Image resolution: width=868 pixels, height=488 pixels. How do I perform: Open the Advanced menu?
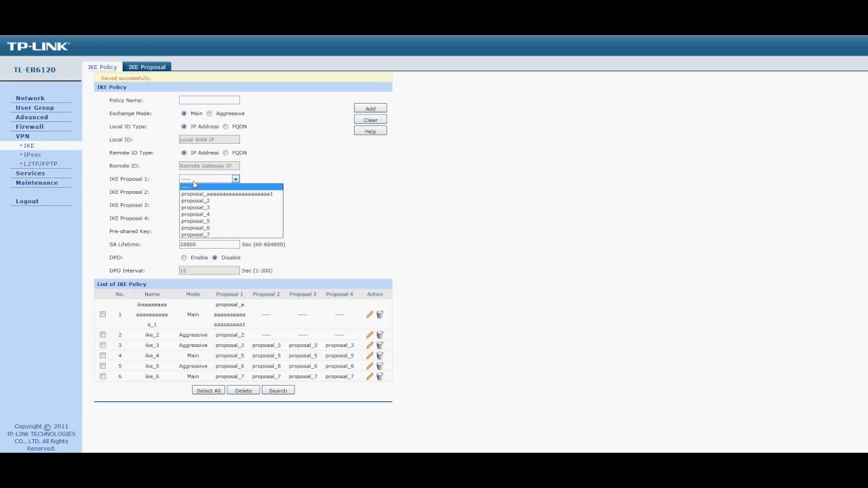click(32, 117)
